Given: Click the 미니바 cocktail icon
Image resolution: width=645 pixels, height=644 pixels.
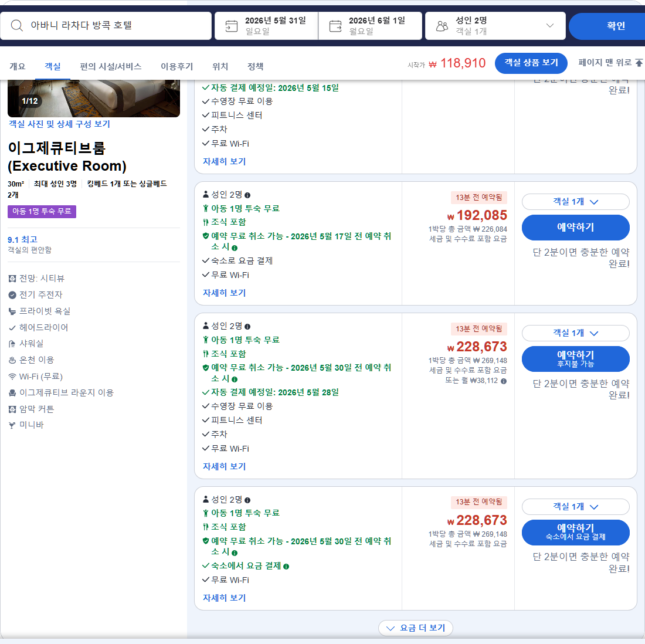Looking at the screenshot, I should (x=12, y=425).
